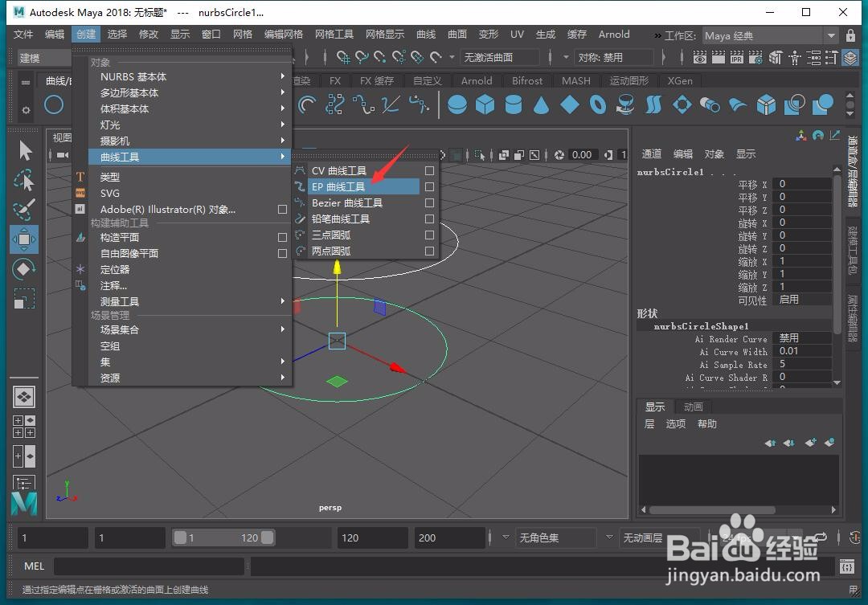Image resolution: width=868 pixels, height=605 pixels.
Task: Open 自由图像平面 option box
Action: click(x=282, y=253)
